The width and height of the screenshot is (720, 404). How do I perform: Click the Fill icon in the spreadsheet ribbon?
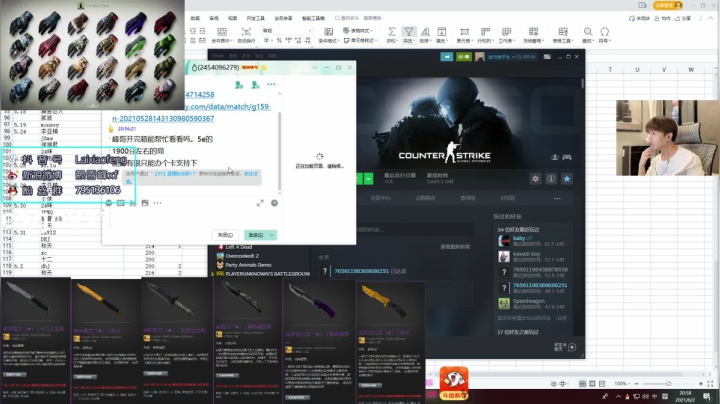click(x=441, y=32)
